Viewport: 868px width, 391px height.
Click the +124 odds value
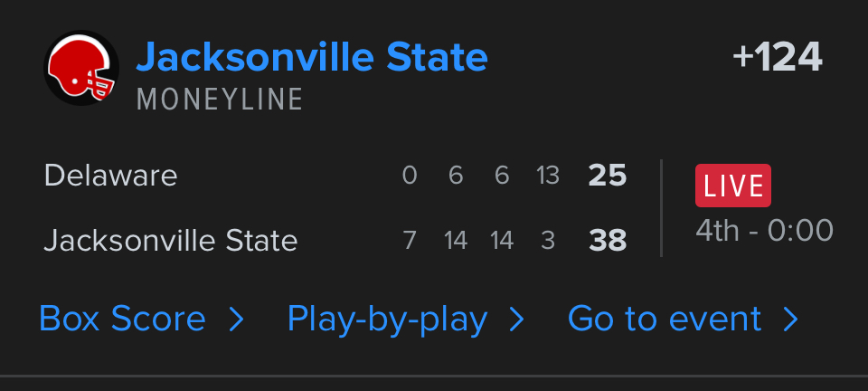778,58
